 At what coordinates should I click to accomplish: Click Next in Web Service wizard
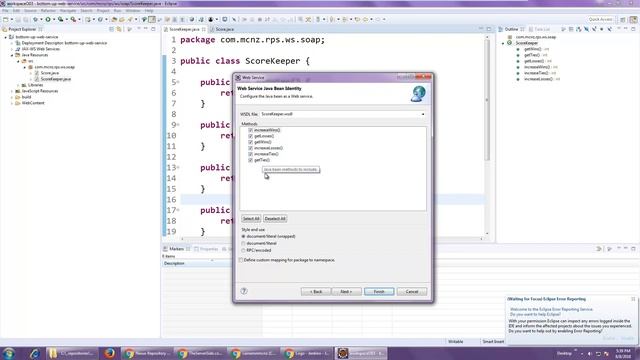coord(346,291)
